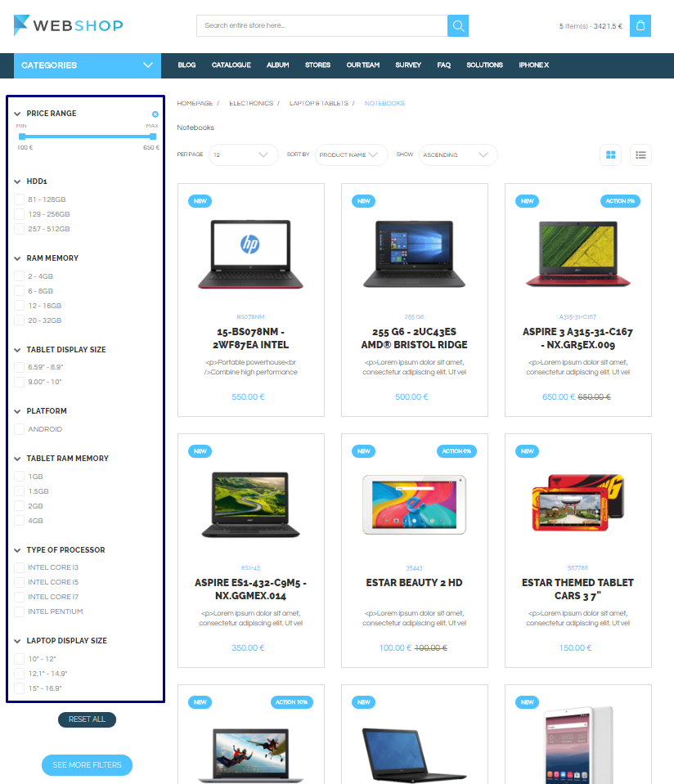Screen dimensions: 674x784
Task: Open Aspire 3 red laptop image
Action: click(578, 254)
